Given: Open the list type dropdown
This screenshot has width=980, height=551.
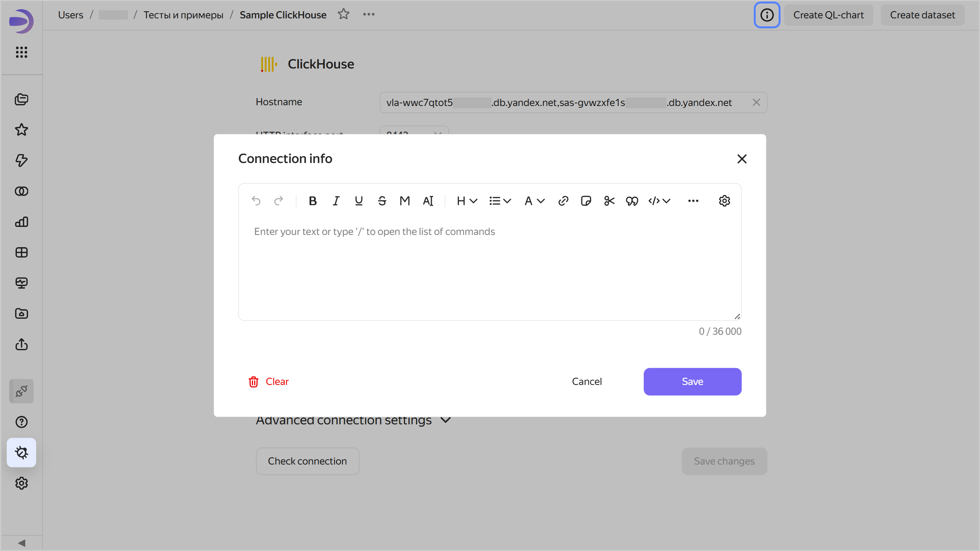Looking at the screenshot, I should pyautogui.click(x=500, y=201).
